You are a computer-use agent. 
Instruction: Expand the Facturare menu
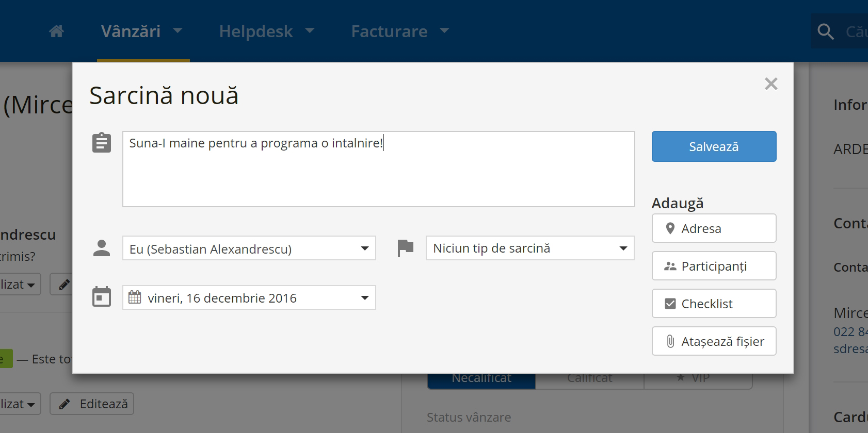(x=400, y=31)
